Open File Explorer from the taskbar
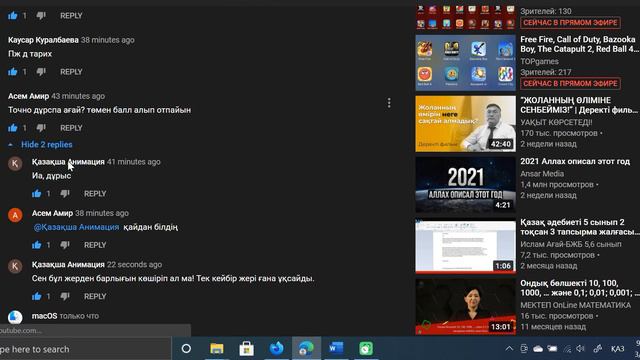Viewport: 640px width, 360px height. (217, 349)
